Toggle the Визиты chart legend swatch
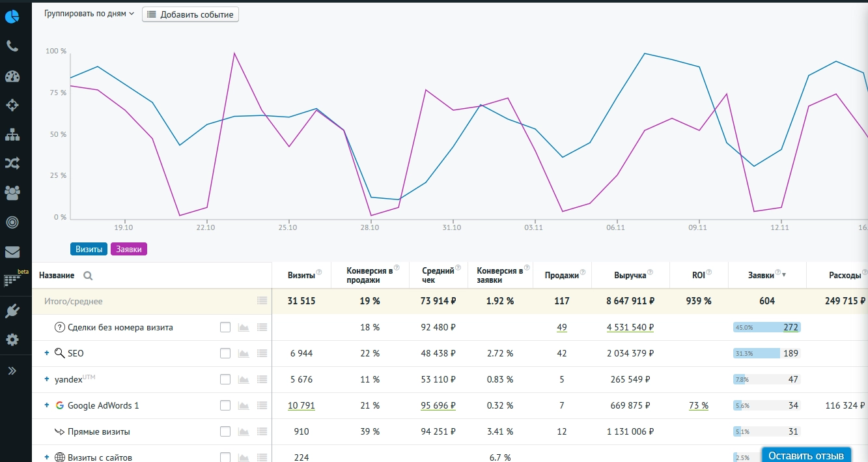 89,249
